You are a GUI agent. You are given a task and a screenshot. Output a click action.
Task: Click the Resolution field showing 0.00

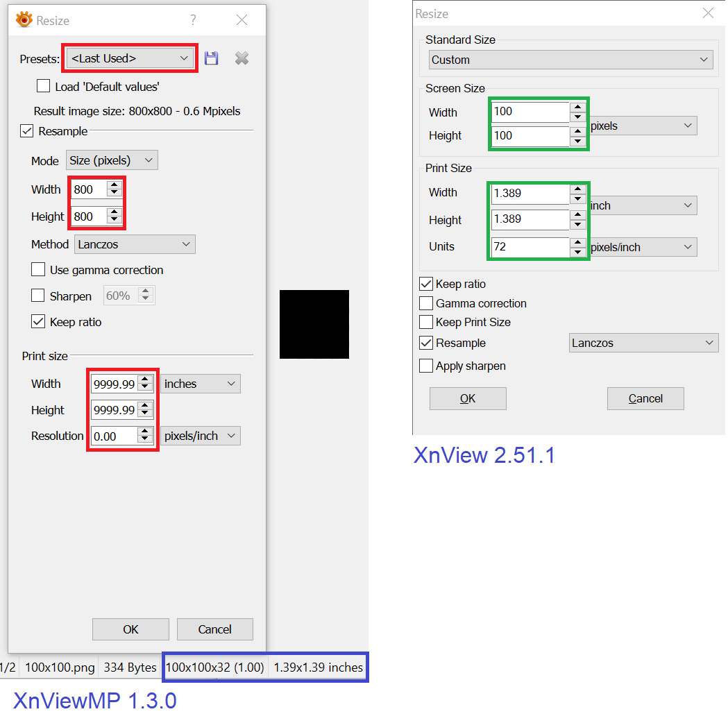[x=115, y=436]
